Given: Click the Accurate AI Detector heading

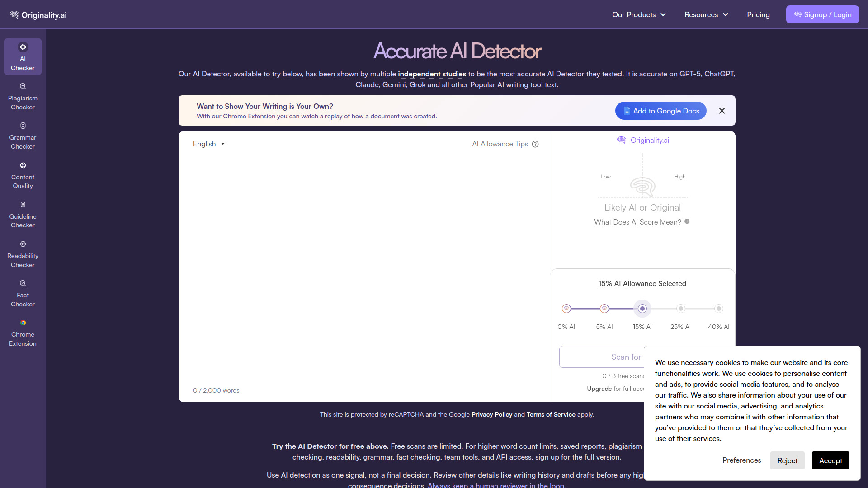Looking at the screenshot, I should (x=457, y=51).
